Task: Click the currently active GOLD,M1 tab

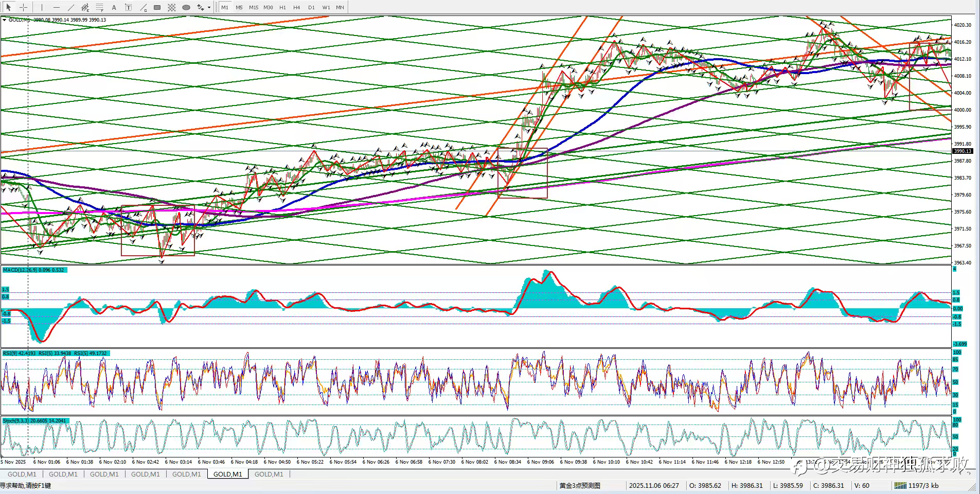Action: [x=227, y=474]
